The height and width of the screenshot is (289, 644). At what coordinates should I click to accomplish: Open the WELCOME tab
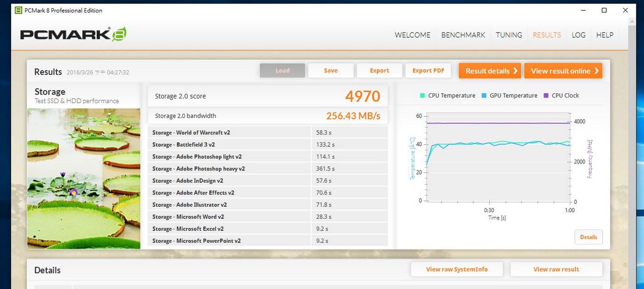(413, 35)
